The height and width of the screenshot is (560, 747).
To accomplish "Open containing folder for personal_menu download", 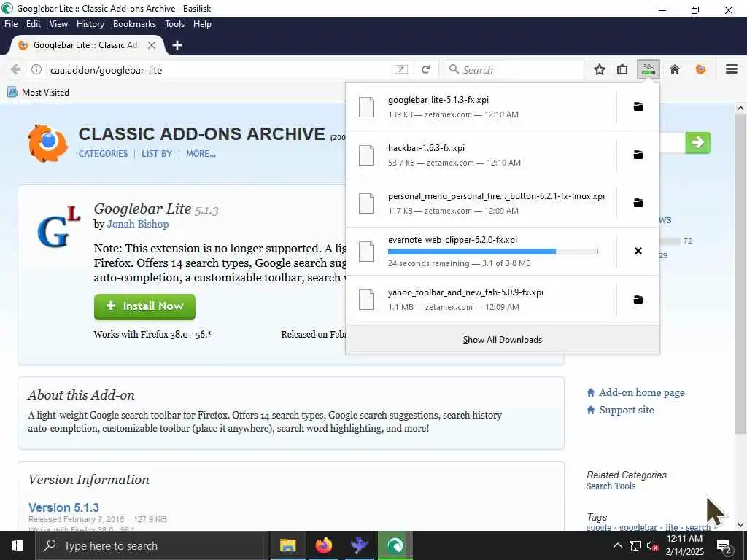I will click(x=638, y=203).
